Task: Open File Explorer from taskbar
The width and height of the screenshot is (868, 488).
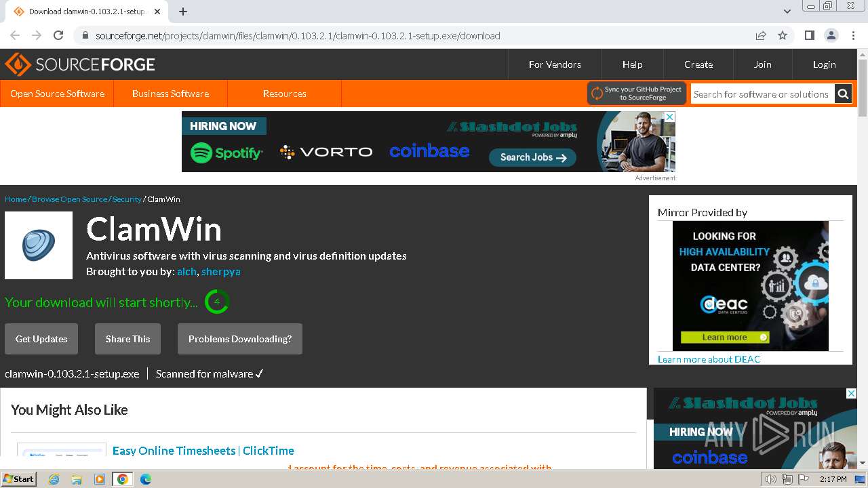Action: pos(77,479)
